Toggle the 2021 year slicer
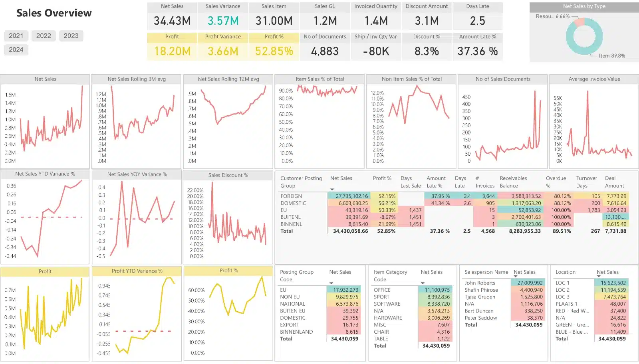The width and height of the screenshot is (639, 364). [16, 36]
